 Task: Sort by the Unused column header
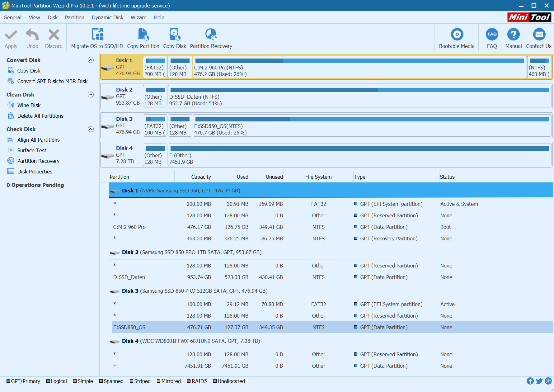(266, 177)
